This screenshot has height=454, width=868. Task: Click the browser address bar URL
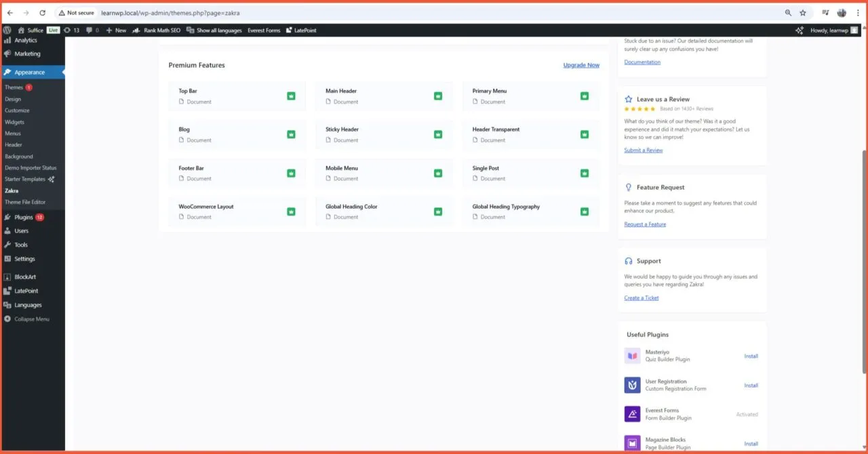(x=170, y=13)
